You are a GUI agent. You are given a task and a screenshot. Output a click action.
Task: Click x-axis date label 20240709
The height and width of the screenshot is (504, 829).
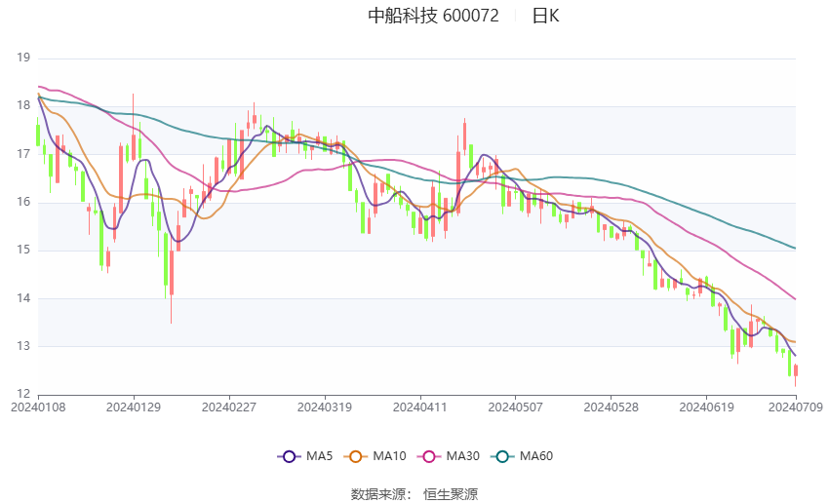(795, 407)
